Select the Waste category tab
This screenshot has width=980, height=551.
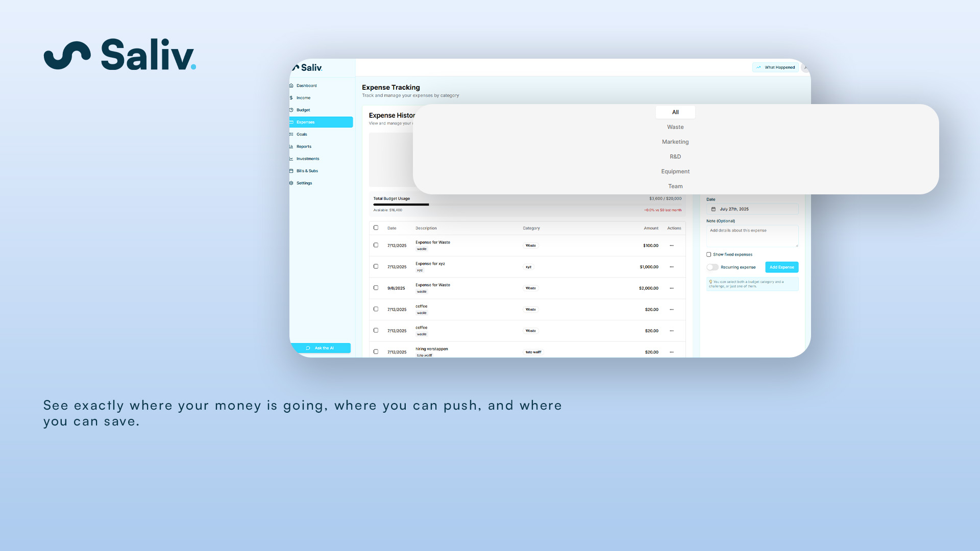[x=675, y=127]
